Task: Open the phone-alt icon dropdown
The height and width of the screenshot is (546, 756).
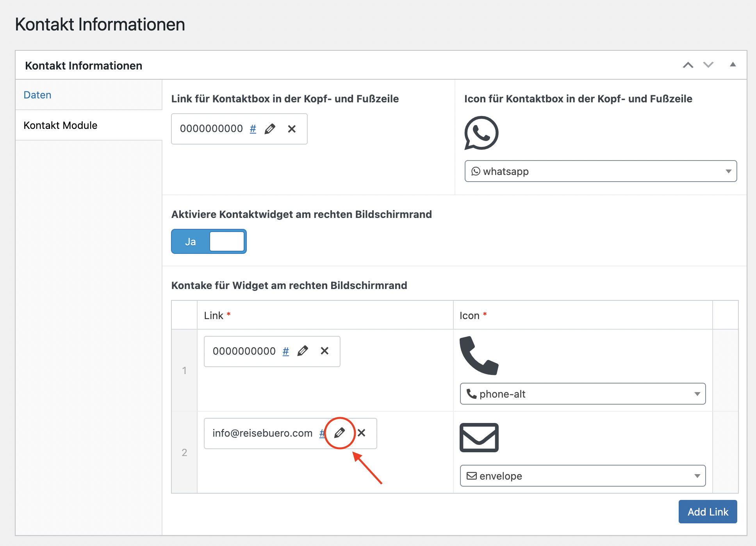Action: coord(582,394)
